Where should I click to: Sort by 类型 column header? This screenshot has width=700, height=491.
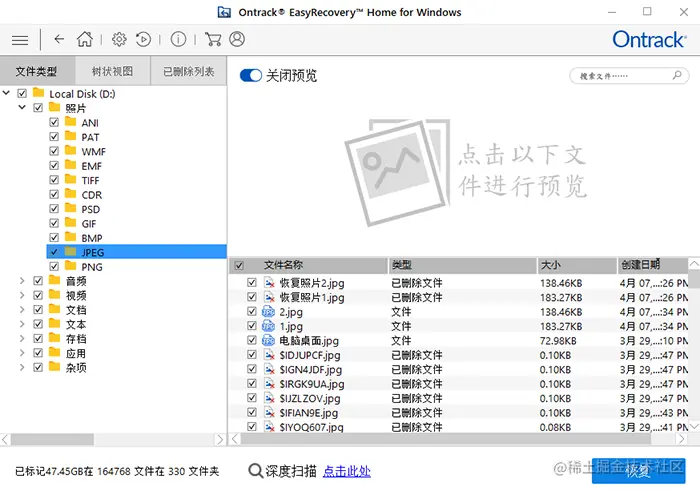tap(462, 265)
